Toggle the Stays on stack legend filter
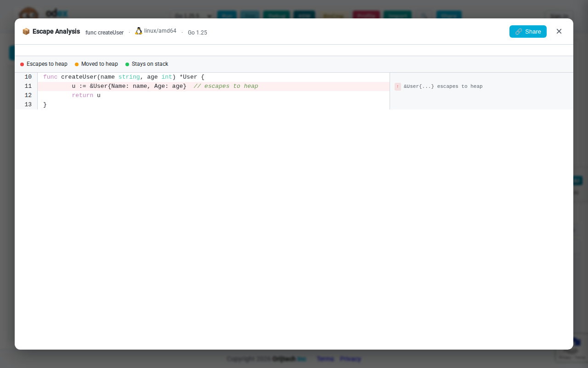Image resolution: width=588 pixels, height=368 pixels. pos(147,64)
